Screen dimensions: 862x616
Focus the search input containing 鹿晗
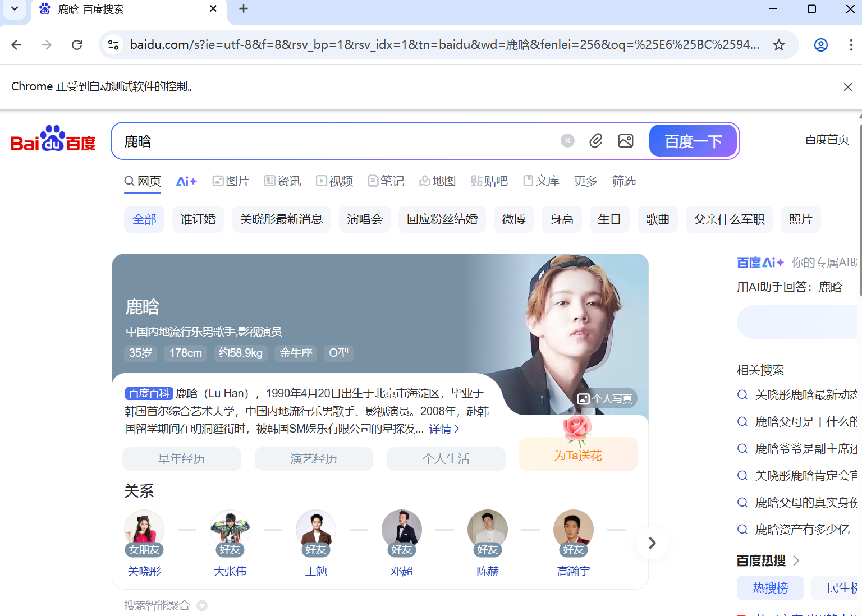pyautogui.click(x=337, y=141)
